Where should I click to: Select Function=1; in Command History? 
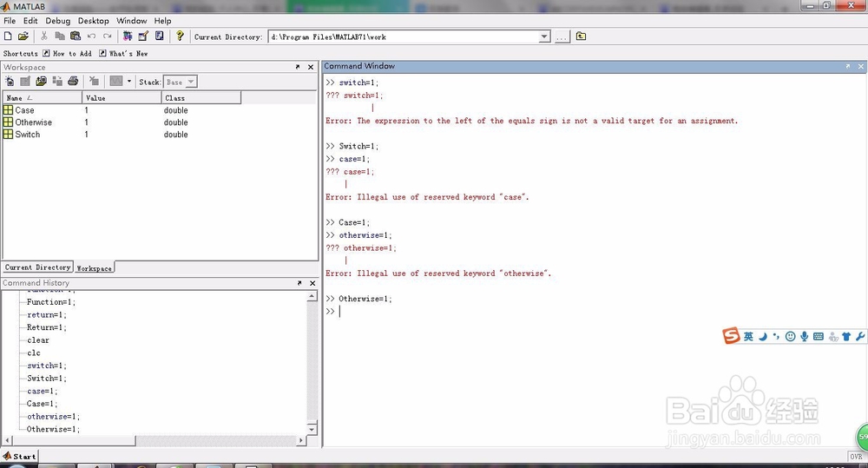[51, 302]
